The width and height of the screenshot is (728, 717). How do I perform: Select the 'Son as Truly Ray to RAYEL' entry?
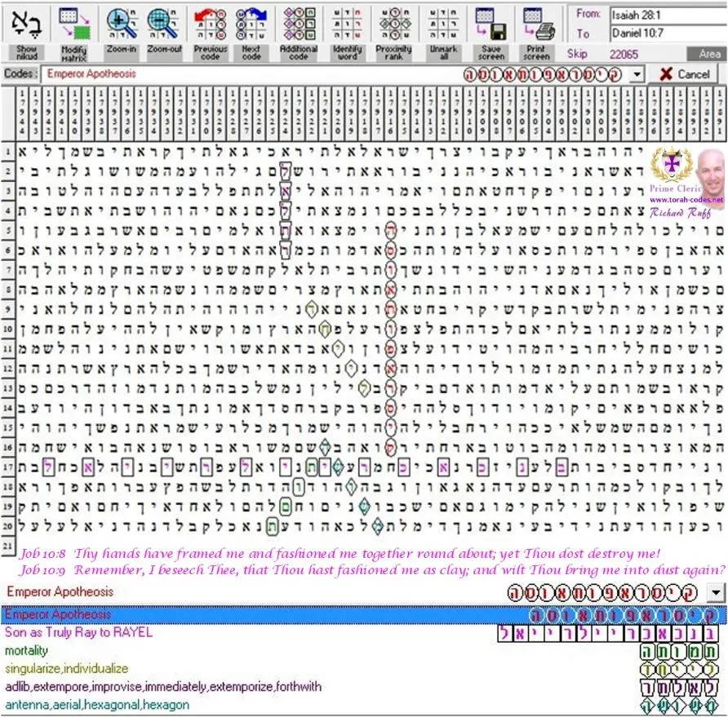click(363, 632)
